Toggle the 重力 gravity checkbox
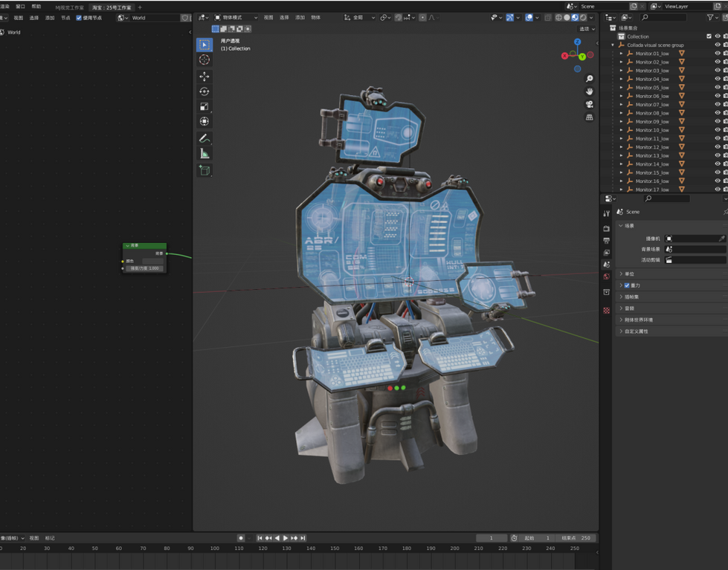 (627, 285)
